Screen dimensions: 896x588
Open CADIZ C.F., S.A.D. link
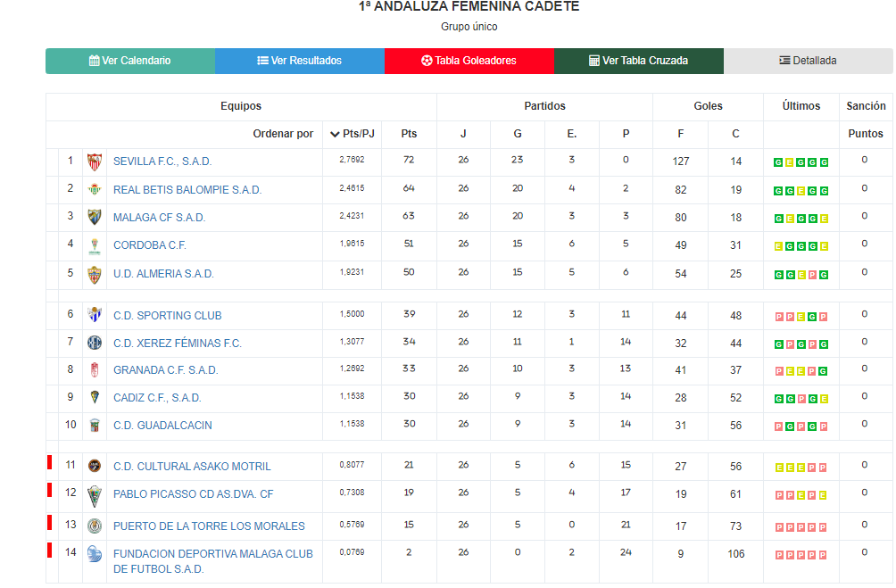(157, 398)
